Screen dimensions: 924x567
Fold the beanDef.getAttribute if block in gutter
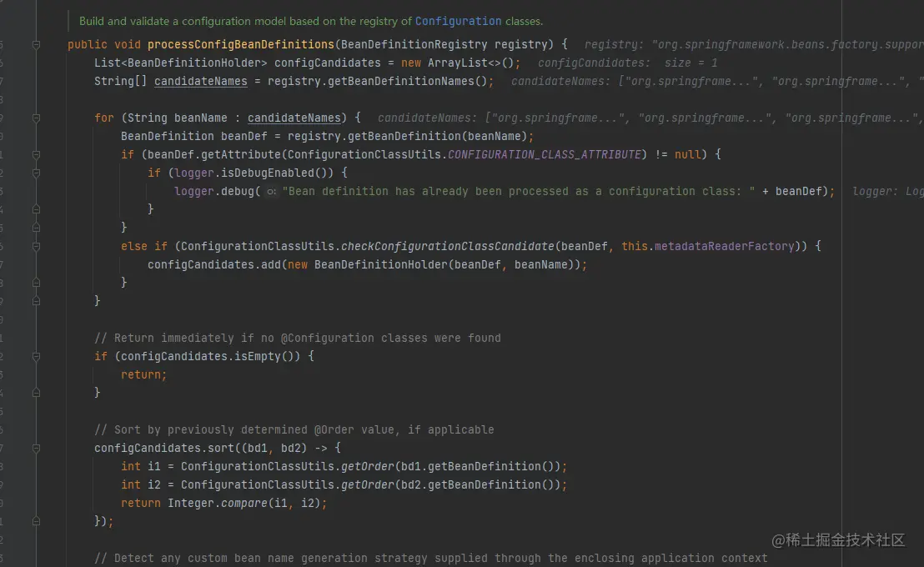tap(36, 155)
